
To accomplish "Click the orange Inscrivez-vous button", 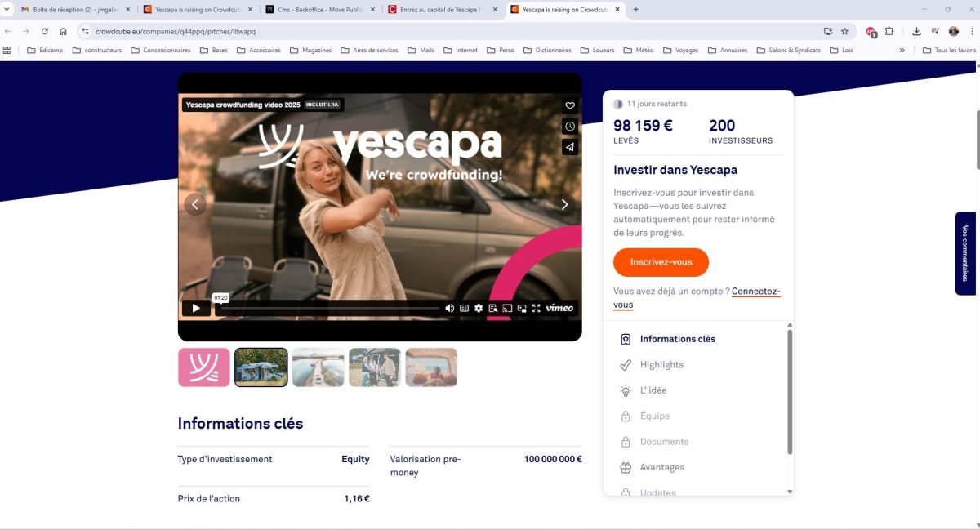I will [x=661, y=262].
